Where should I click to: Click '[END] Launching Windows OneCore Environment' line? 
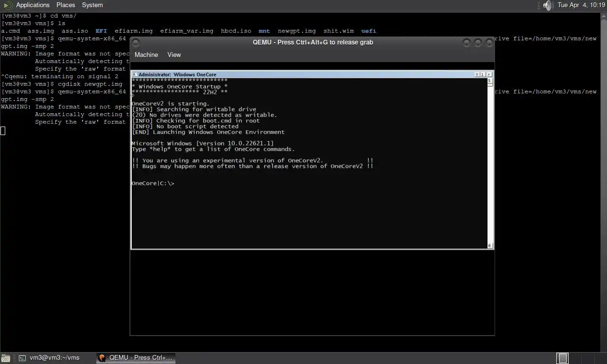pos(208,132)
